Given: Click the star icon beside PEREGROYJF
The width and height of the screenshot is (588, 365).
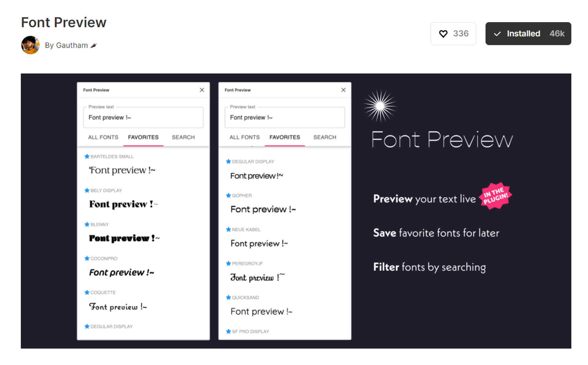Looking at the screenshot, I should pos(228,263).
